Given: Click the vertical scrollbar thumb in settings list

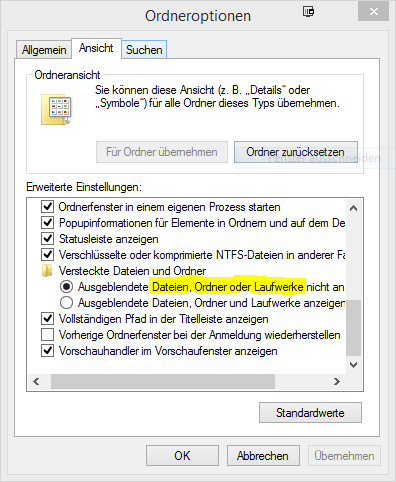Looking at the screenshot, I should click(354, 328).
